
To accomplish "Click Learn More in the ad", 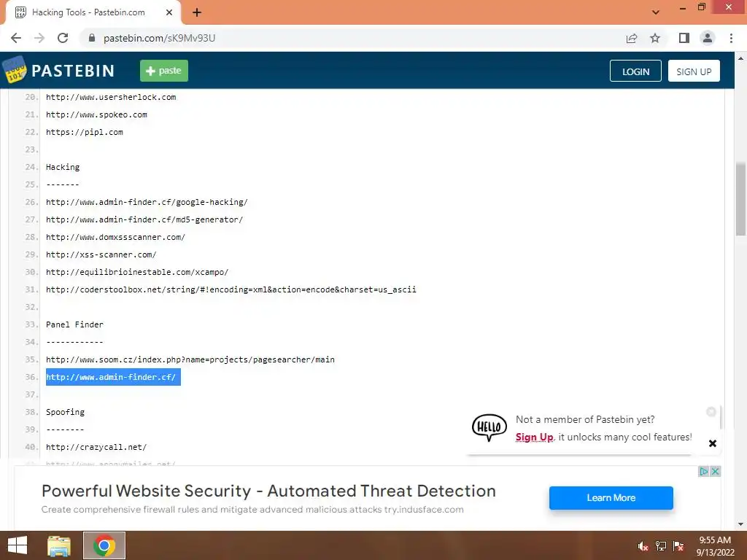I will coord(611,497).
